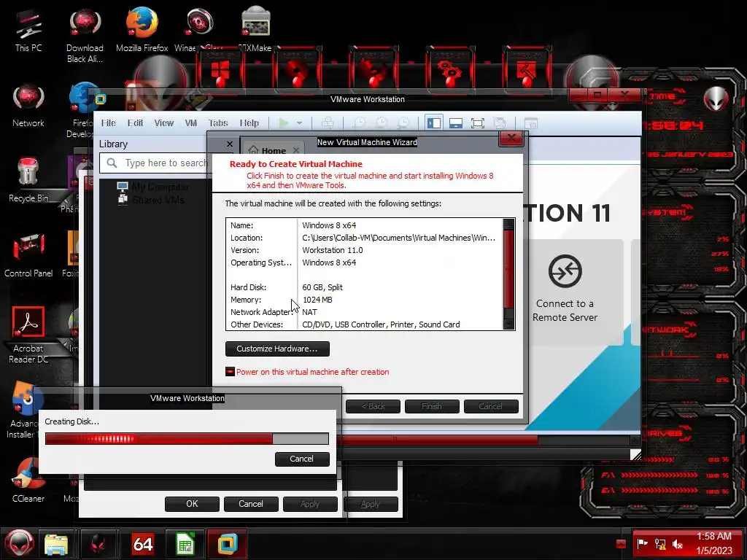
Task: Close the Home tab with its X
Action: (x=296, y=150)
